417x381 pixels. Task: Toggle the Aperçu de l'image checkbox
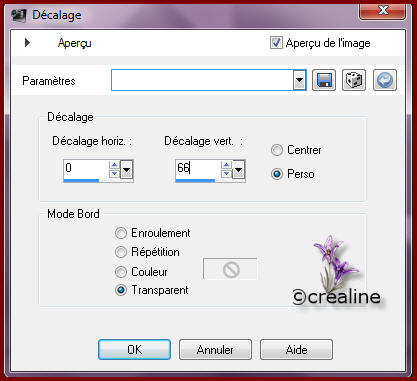[276, 43]
